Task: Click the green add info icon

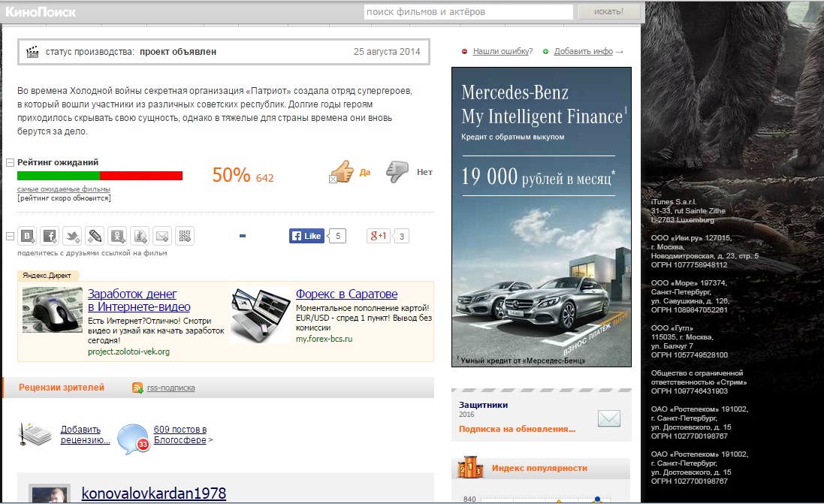Action: 545,52
